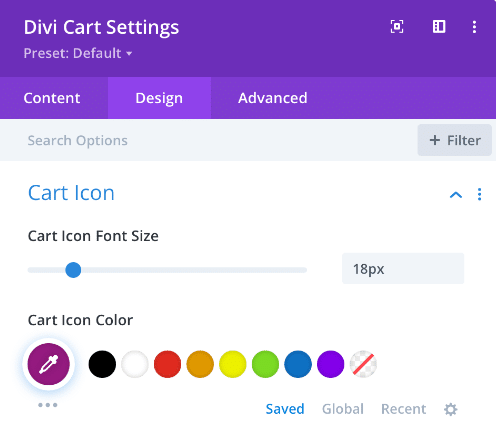
Task: Click the Cart Icon Font Size slider handle
Action: click(73, 270)
